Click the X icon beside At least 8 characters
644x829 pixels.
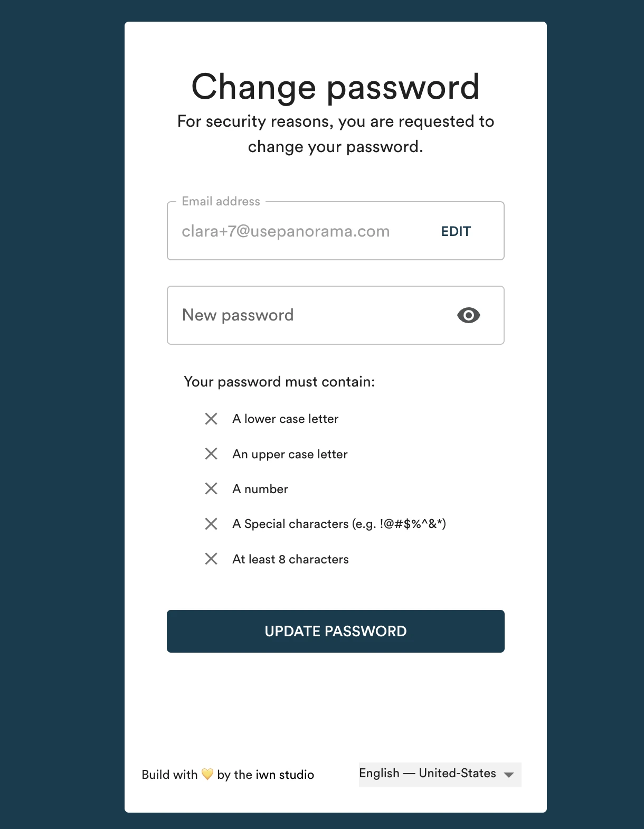211,559
